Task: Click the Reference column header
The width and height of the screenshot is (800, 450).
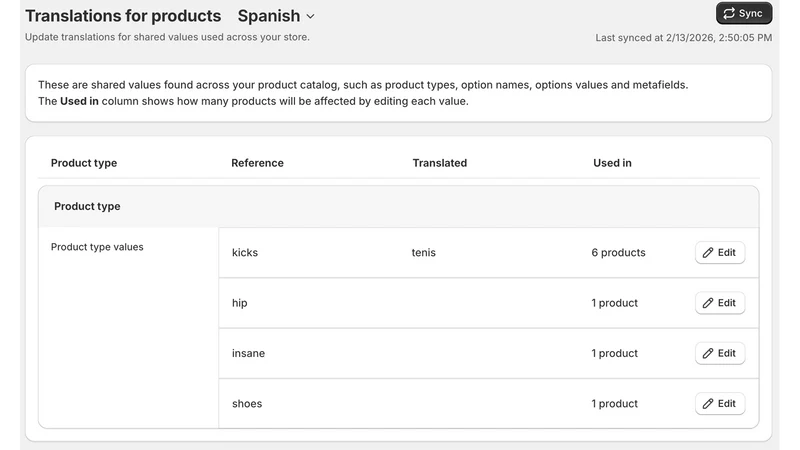Action: pos(257,163)
